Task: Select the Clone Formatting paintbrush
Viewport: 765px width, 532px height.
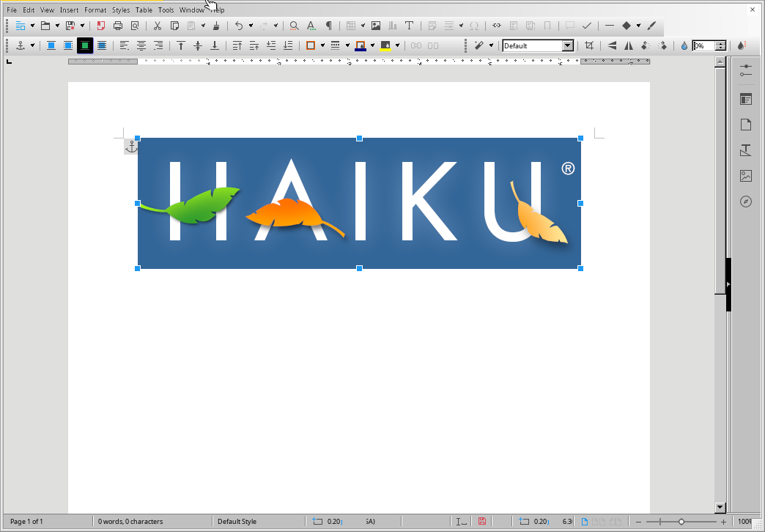Action: (216, 26)
